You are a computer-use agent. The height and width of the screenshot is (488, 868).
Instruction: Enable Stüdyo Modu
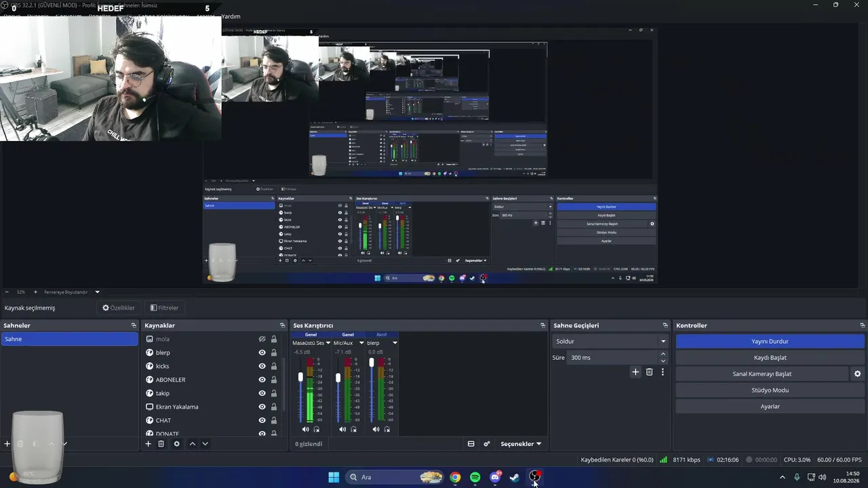[x=770, y=390]
